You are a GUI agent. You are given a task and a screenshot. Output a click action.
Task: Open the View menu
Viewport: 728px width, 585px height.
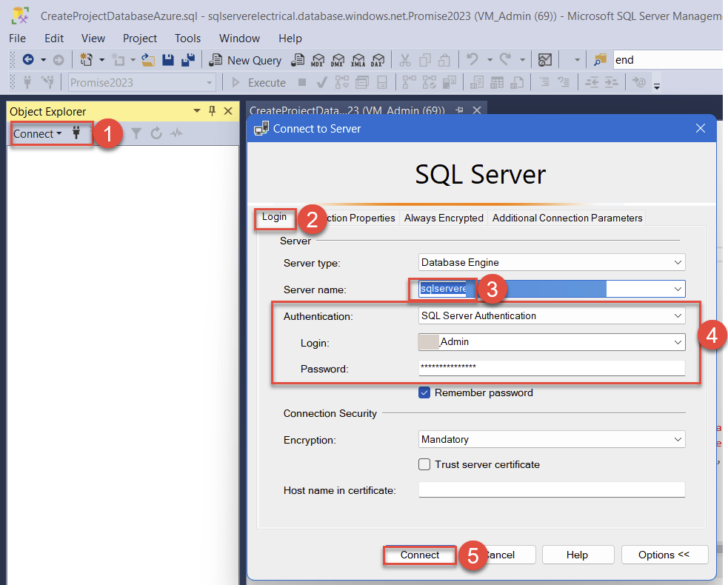(93, 38)
